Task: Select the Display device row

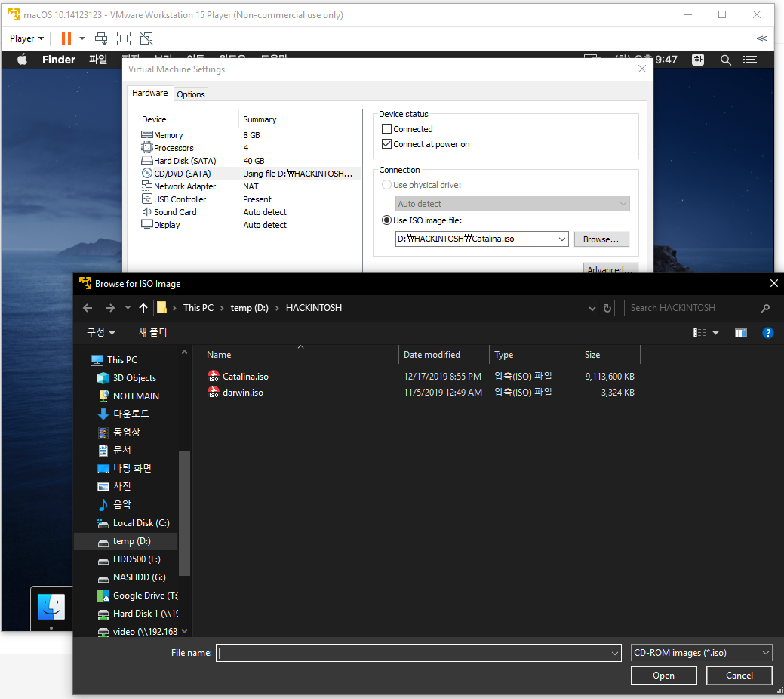Action: (250, 225)
